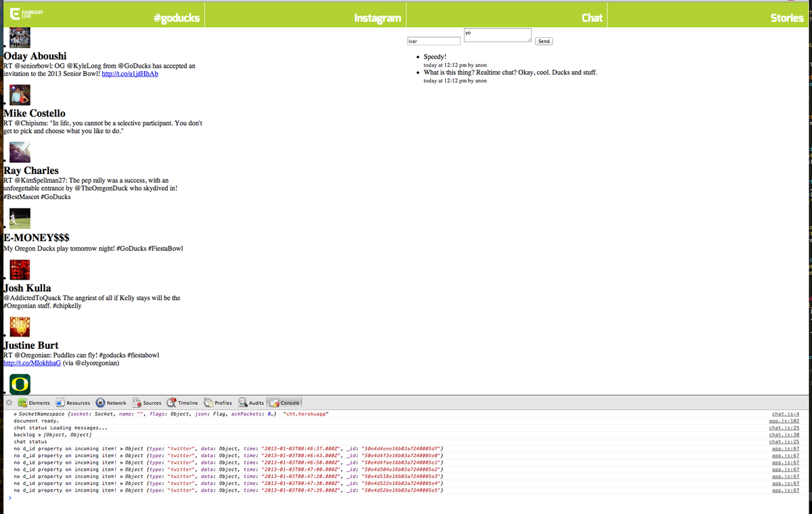812x514 pixels.
Task: Open the t.co/MIokhhaG link
Action: 32,362
